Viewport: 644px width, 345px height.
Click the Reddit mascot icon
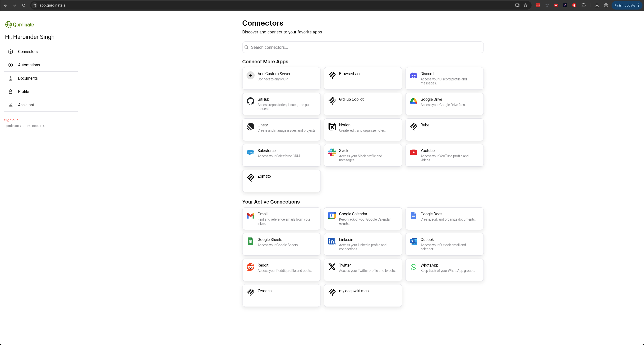[x=250, y=267]
